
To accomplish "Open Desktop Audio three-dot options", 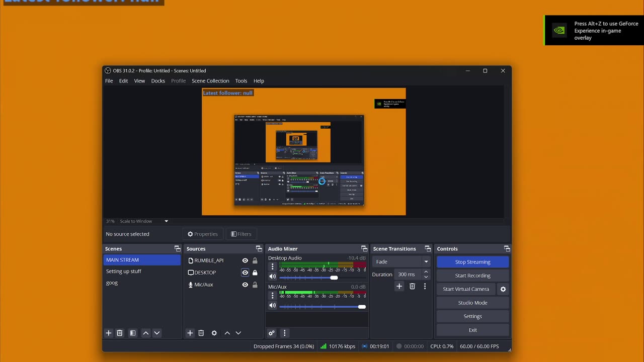I will (273, 266).
